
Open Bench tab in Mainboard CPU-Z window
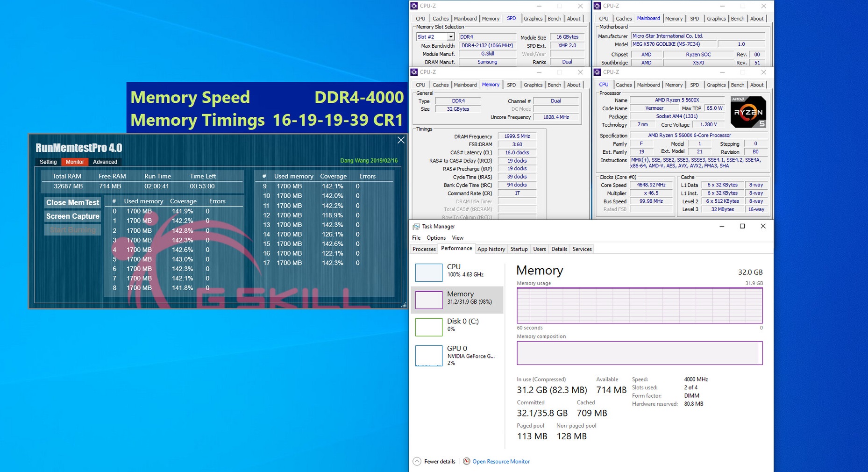pyautogui.click(x=738, y=19)
